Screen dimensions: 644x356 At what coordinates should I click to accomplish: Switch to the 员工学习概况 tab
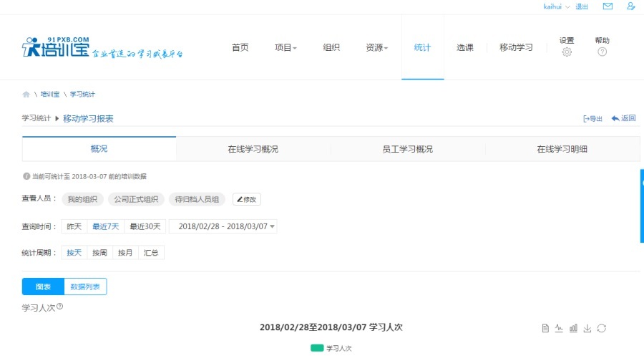coord(407,149)
